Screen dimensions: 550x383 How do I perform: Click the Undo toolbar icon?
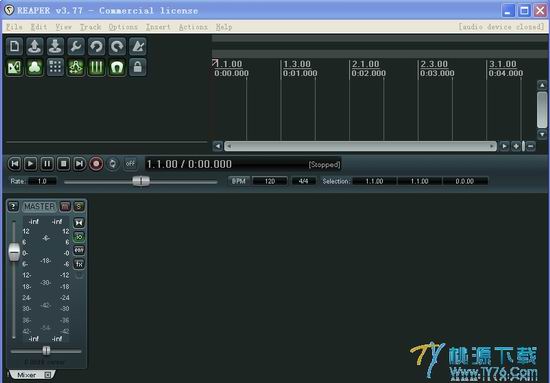(x=96, y=46)
